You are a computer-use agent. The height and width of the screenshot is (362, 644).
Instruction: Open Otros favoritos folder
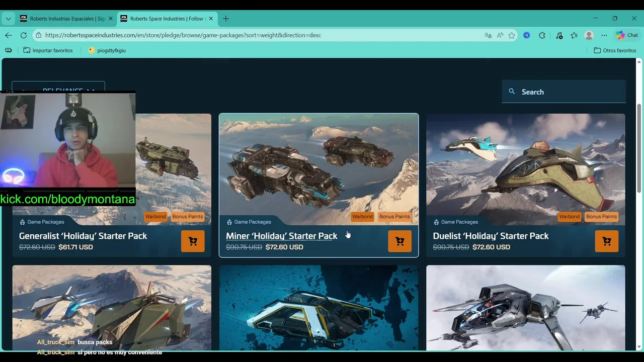[615, 50]
